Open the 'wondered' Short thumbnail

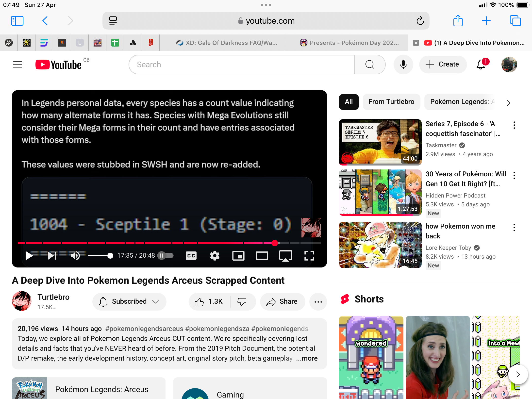[x=371, y=357]
